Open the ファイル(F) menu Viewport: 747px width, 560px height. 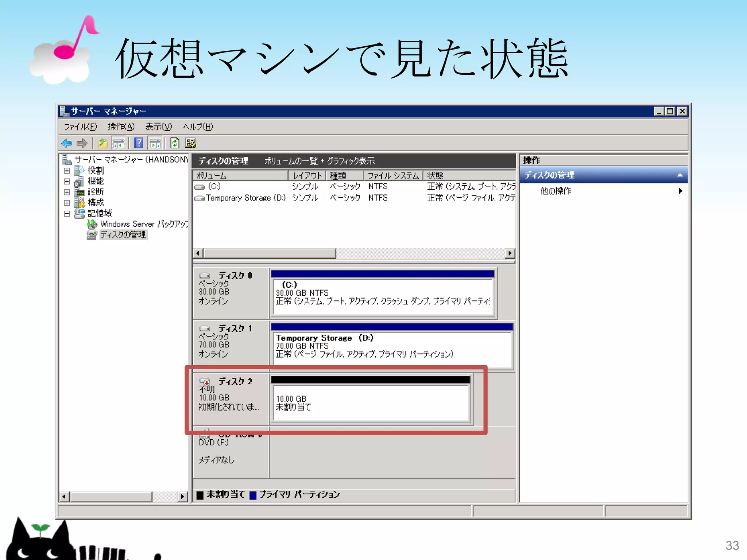click(80, 127)
